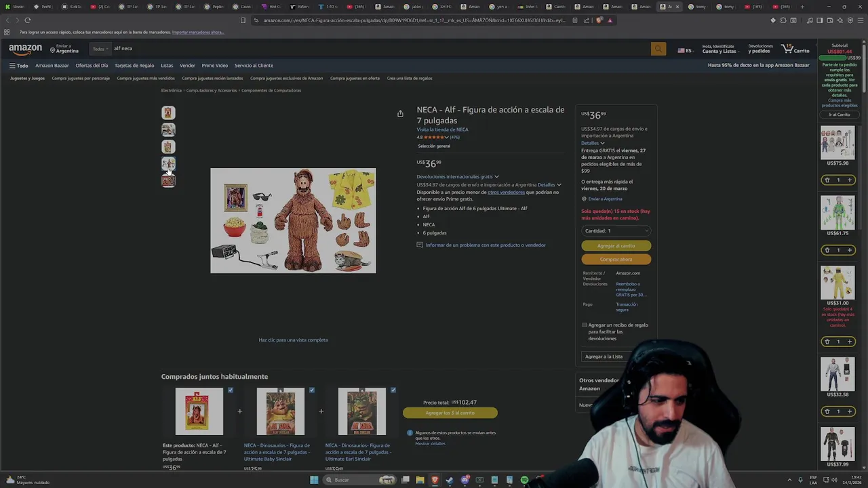Open Spotify from the taskbar
Image resolution: width=868 pixels, height=488 pixels.
pyautogui.click(x=524, y=480)
